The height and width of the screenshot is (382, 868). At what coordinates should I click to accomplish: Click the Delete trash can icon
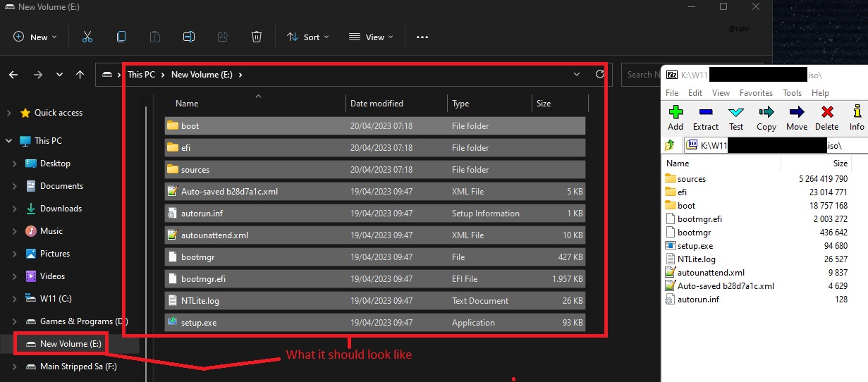257,37
